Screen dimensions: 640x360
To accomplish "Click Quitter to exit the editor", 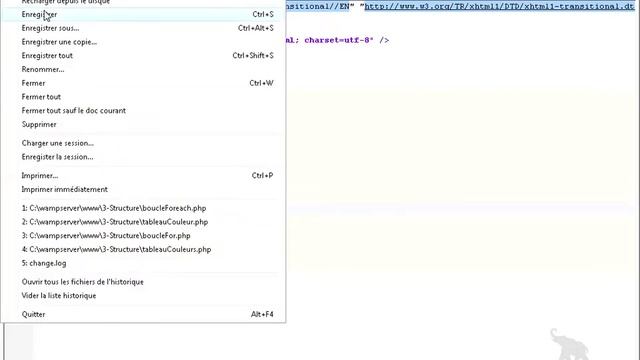I will tap(143, 315).
